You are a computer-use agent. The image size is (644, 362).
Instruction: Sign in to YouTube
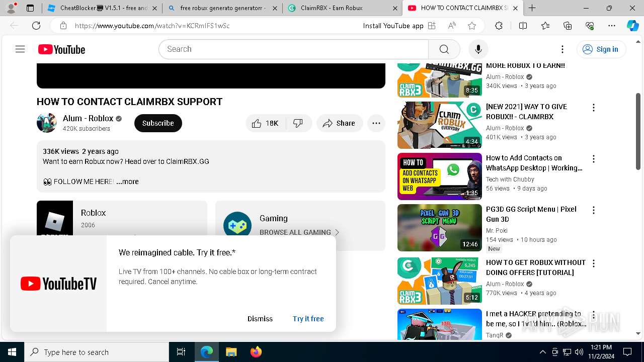pyautogui.click(x=601, y=49)
